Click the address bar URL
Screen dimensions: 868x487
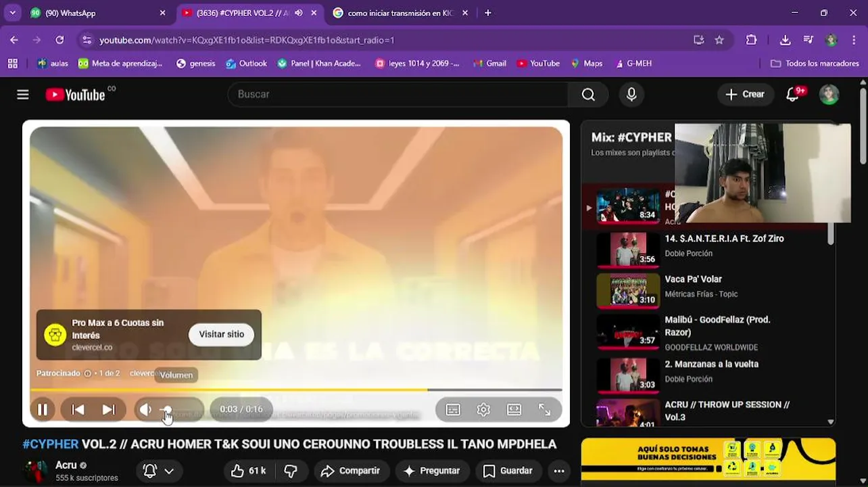(x=247, y=40)
